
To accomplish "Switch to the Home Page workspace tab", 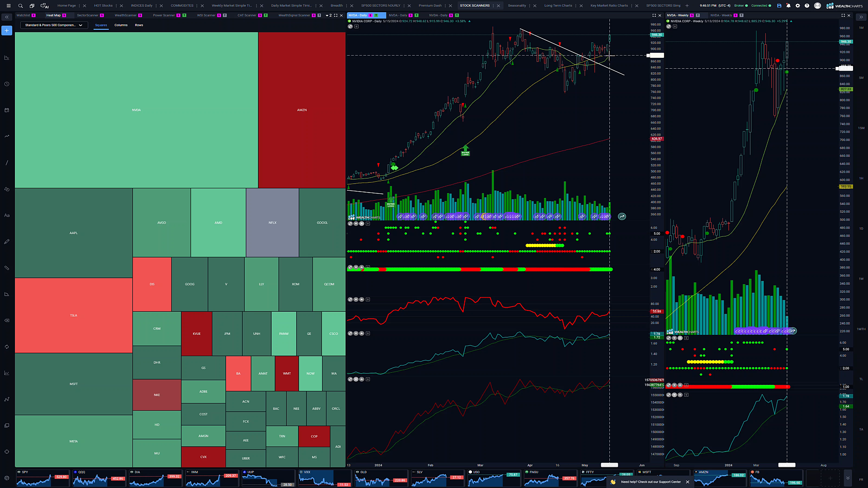I will tap(66, 6).
